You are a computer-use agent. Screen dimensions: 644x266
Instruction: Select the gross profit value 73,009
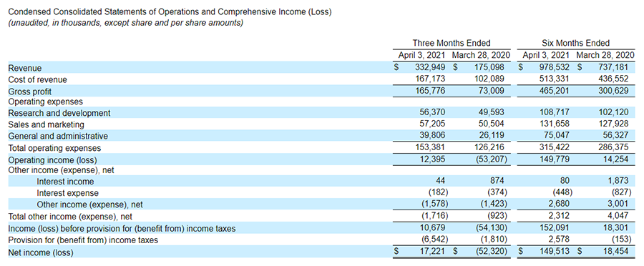tap(490, 90)
